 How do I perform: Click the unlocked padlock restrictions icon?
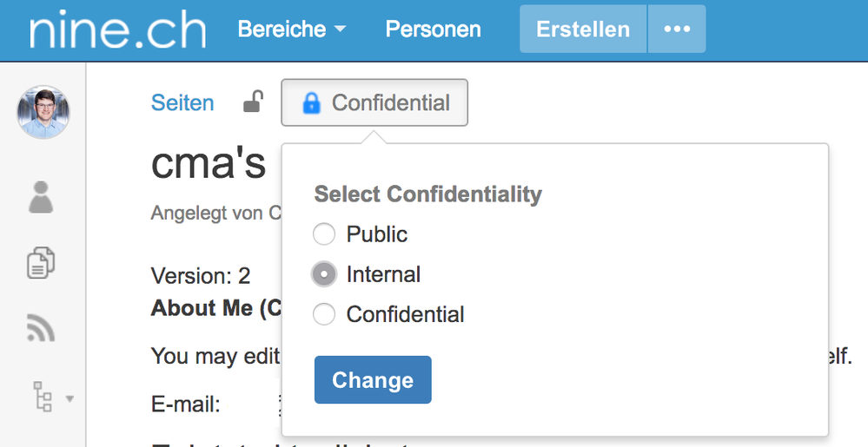click(253, 102)
